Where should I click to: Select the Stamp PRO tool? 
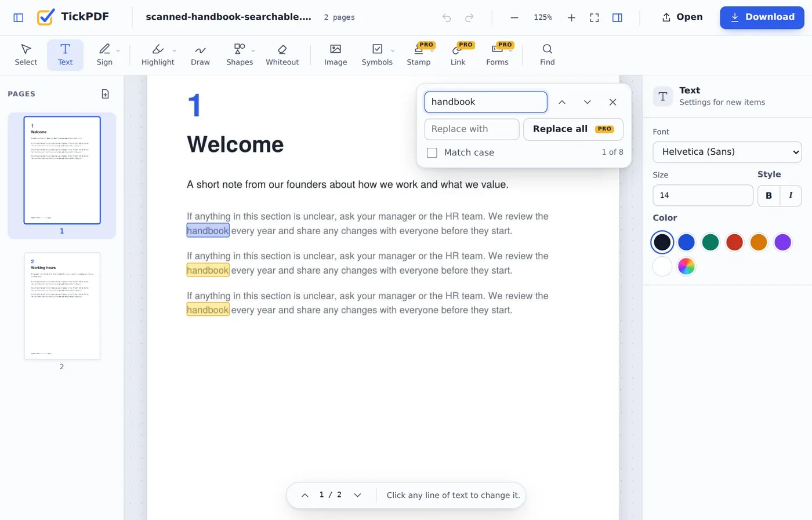coord(419,55)
